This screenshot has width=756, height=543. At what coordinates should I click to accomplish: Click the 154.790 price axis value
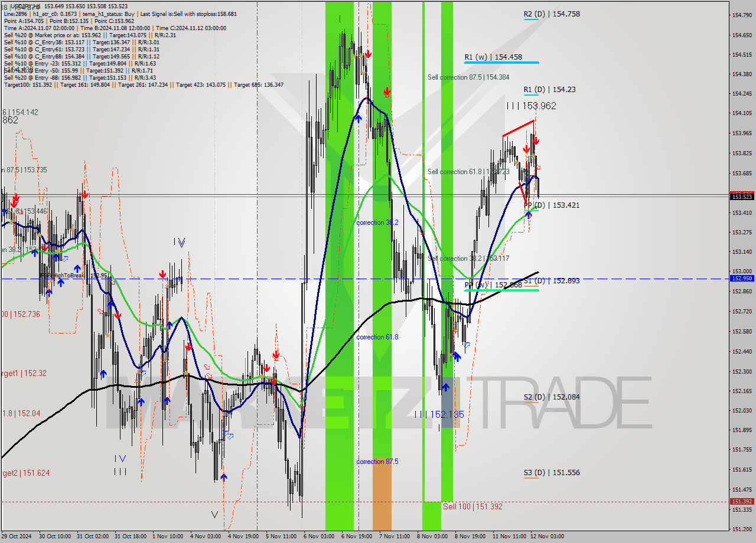[742, 15]
